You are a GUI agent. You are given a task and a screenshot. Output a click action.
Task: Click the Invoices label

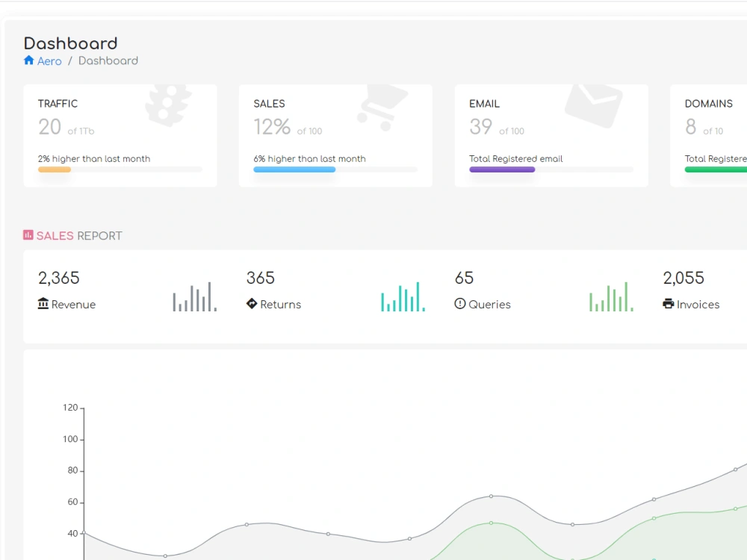698,305
